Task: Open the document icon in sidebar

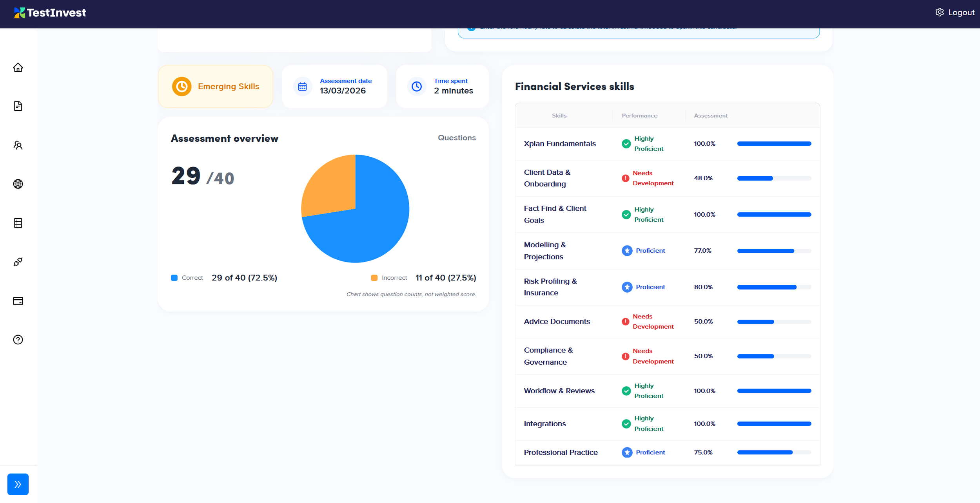Action: 18,106
